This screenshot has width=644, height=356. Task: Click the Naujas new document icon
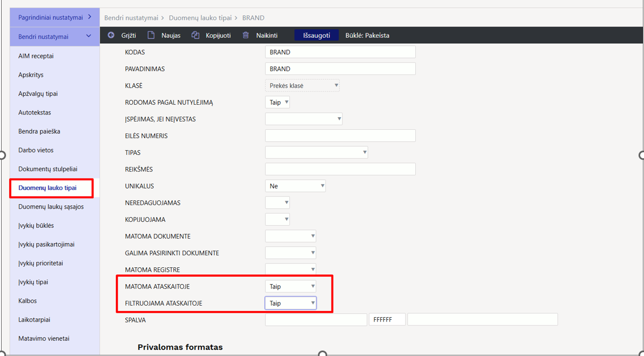pyautogui.click(x=151, y=36)
